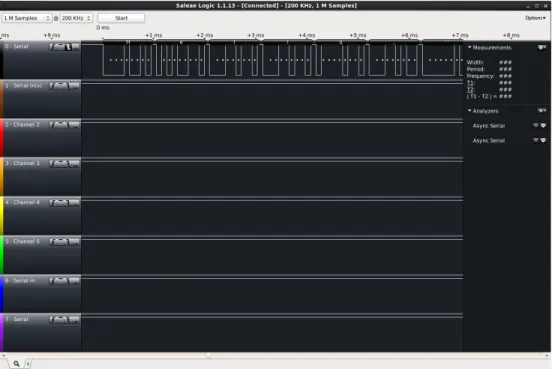
Task: Click the '6 - Serial in' channel label
Action: point(20,281)
